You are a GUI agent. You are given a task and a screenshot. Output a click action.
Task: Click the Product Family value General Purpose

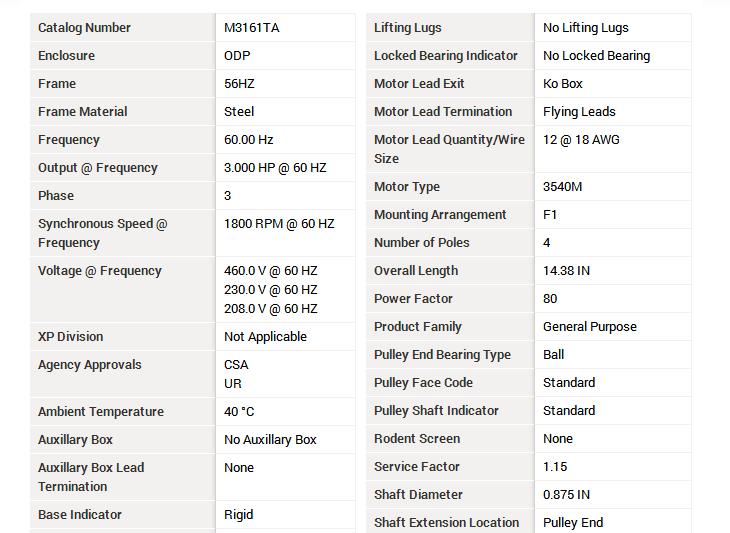coord(590,327)
